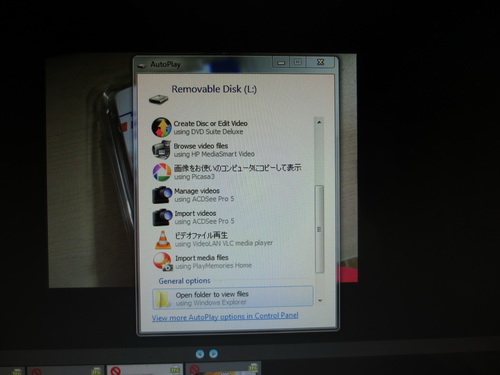Click the HP MediaSmart Video camcorder icon
The height and width of the screenshot is (375, 500).
[x=162, y=150]
